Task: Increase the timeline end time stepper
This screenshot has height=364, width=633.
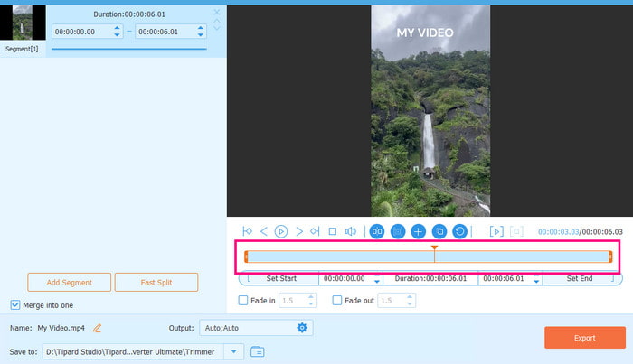Action: coord(536,275)
